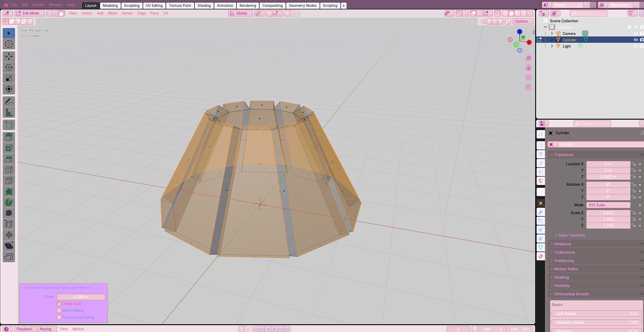Screen dimensions: 644x332
Task: Select the Measure tool
Action: [x=9, y=113]
